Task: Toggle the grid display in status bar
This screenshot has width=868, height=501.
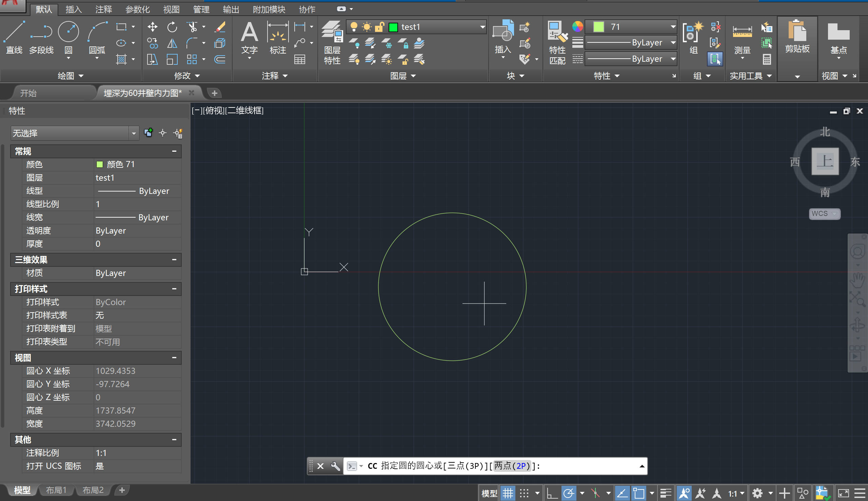Action: pos(508,493)
